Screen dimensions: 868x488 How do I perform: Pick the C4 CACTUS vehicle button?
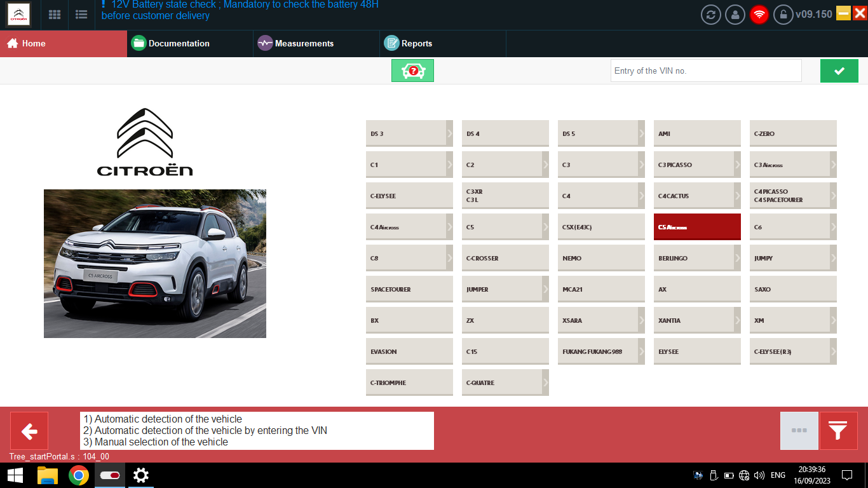[697, 196]
